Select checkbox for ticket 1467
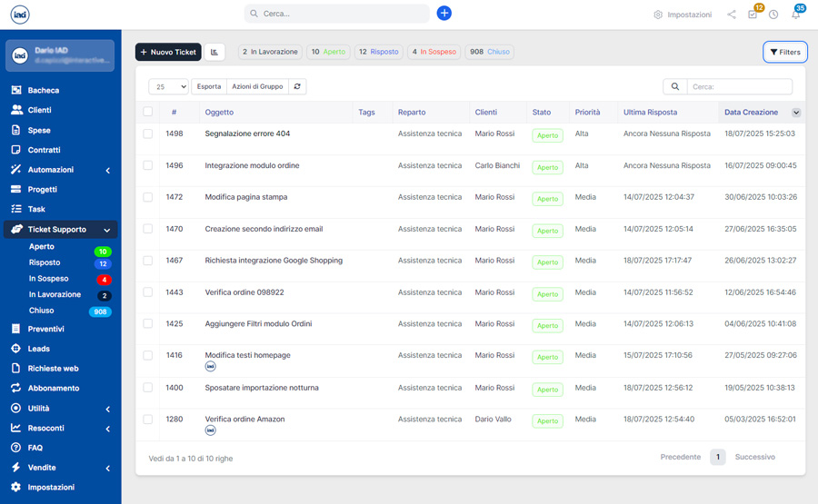The height and width of the screenshot is (504, 818). (147, 261)
